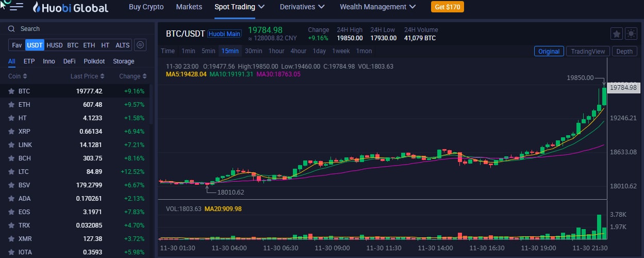Click coin list vertical scrollbar

coord(151,104)
